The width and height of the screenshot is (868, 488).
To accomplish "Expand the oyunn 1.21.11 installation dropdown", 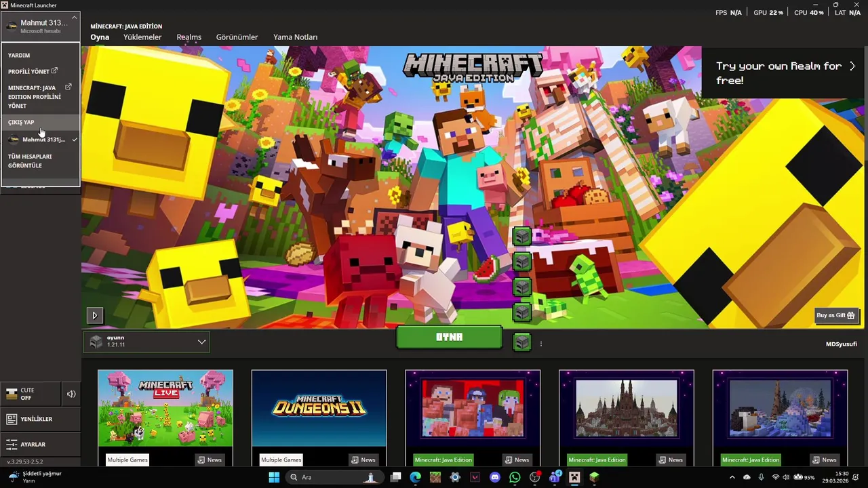I will 146,342.
